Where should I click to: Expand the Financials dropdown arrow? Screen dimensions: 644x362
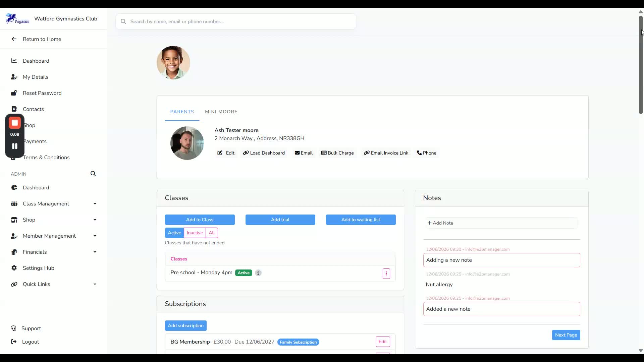pyautogui.click(x=95, y=252)
